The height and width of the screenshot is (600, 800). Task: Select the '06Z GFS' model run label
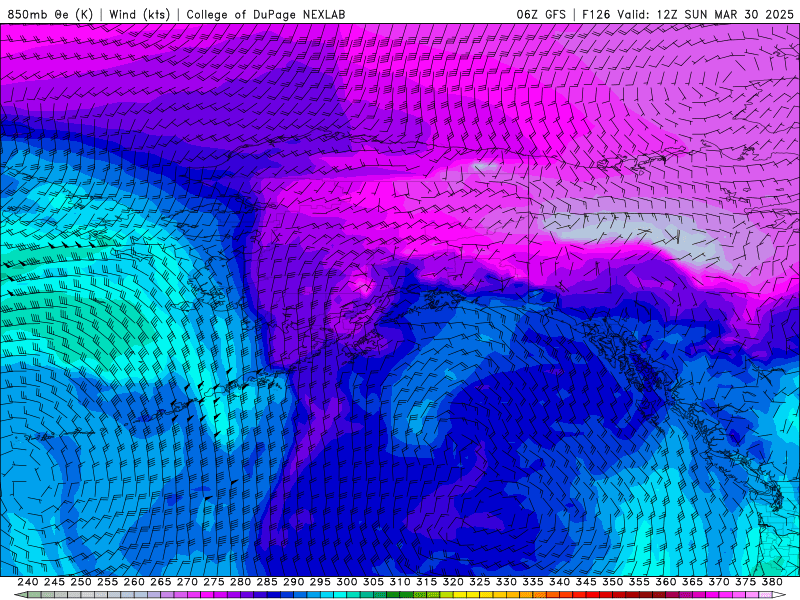pos(541,14)
